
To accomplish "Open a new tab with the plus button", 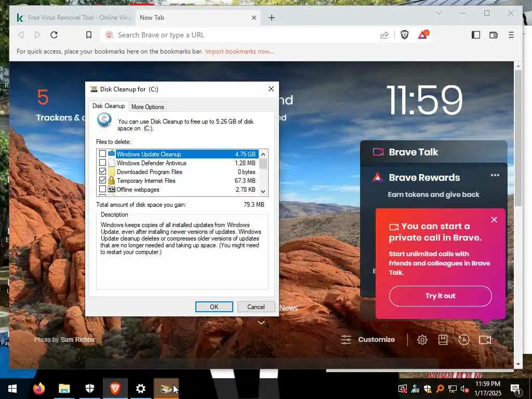I will pos(271,18).
